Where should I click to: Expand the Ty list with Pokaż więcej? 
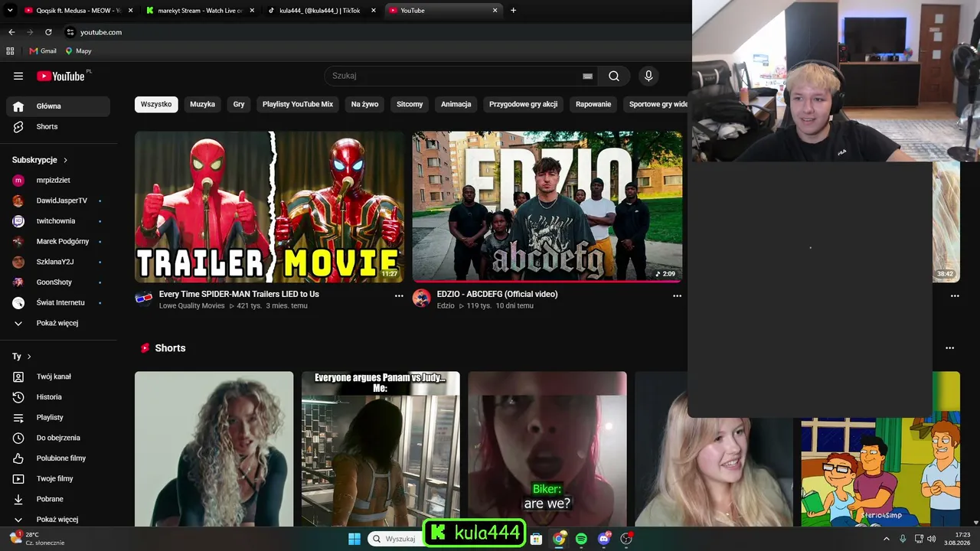[x=58, y=520]
